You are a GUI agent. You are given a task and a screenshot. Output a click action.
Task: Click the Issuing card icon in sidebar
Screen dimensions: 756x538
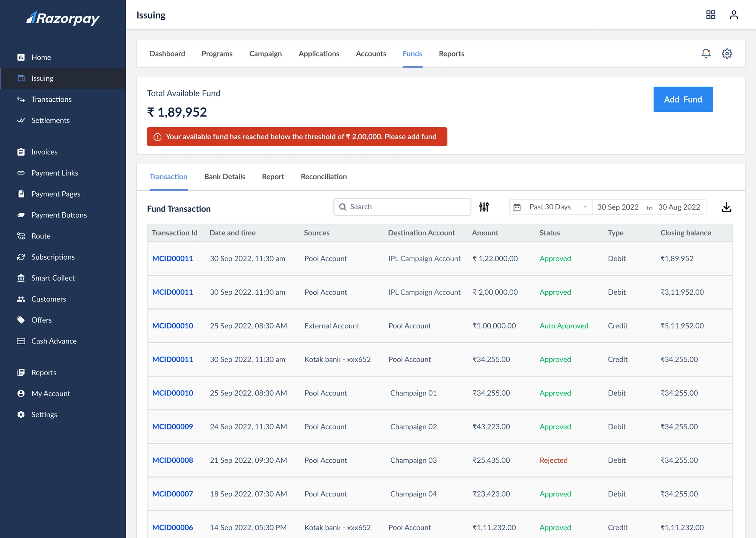(21, 78)
